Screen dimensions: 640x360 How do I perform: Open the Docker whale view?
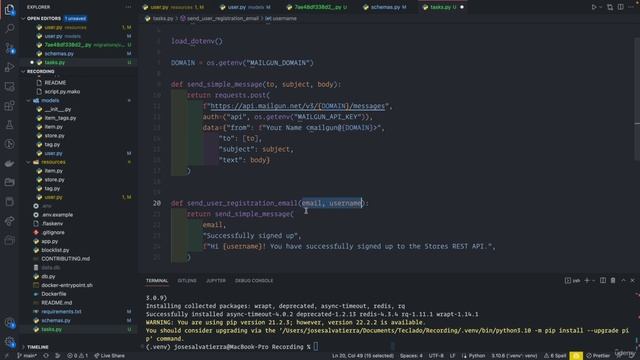point(9,163)
